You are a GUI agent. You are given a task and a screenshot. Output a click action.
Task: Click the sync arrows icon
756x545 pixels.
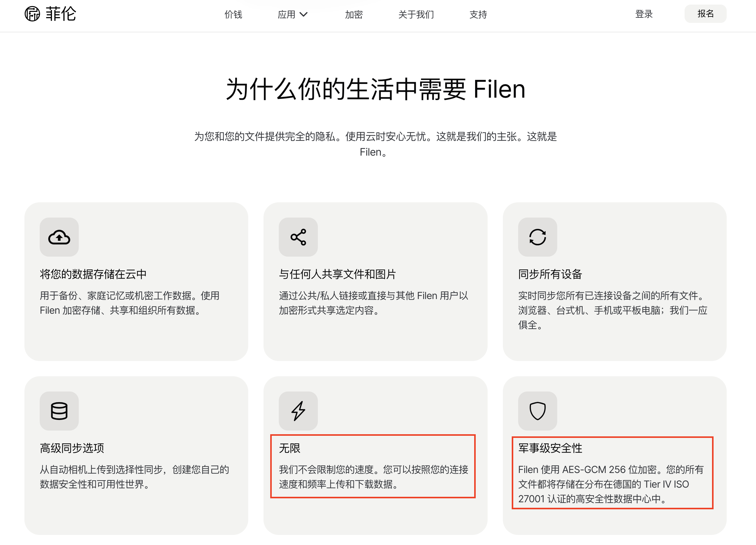tap(538, 237)
